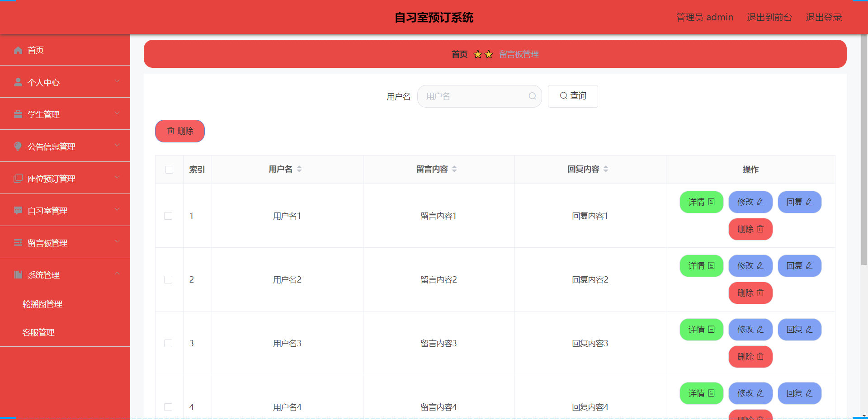Viewport: 868px width, 420px height.
Task: Click the 公告信息管理 announcement icon
Action: click(x=18, y=146)
